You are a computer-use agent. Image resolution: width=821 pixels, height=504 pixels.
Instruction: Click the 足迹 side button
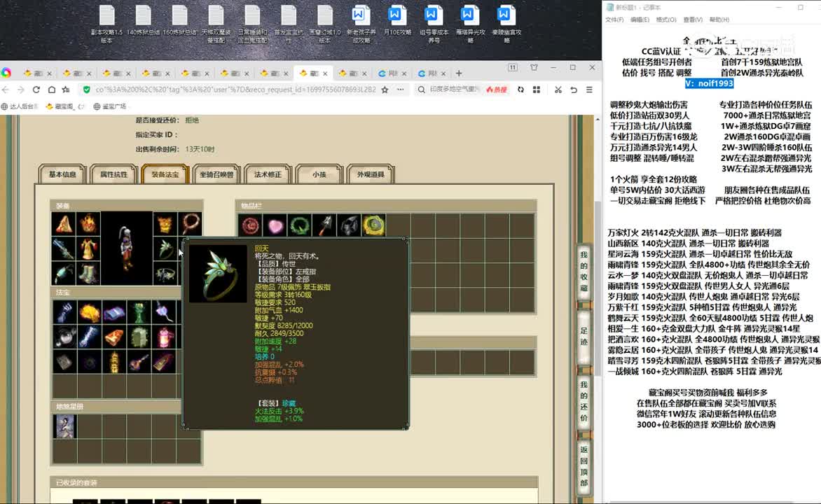(584, 336)
